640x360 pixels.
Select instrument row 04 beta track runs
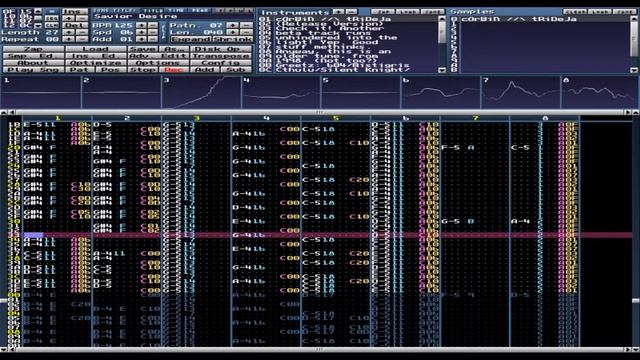tap(348, 33)
